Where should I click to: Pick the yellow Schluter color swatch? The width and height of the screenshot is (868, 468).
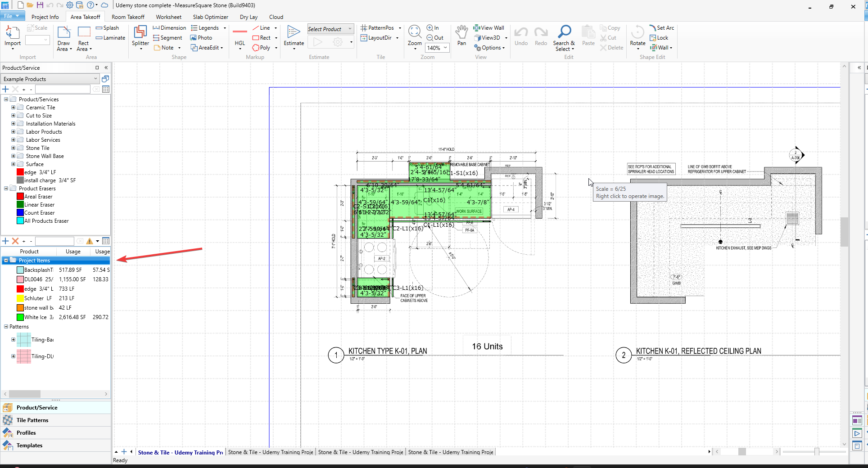pyautogui.click(x=20, y=298)
